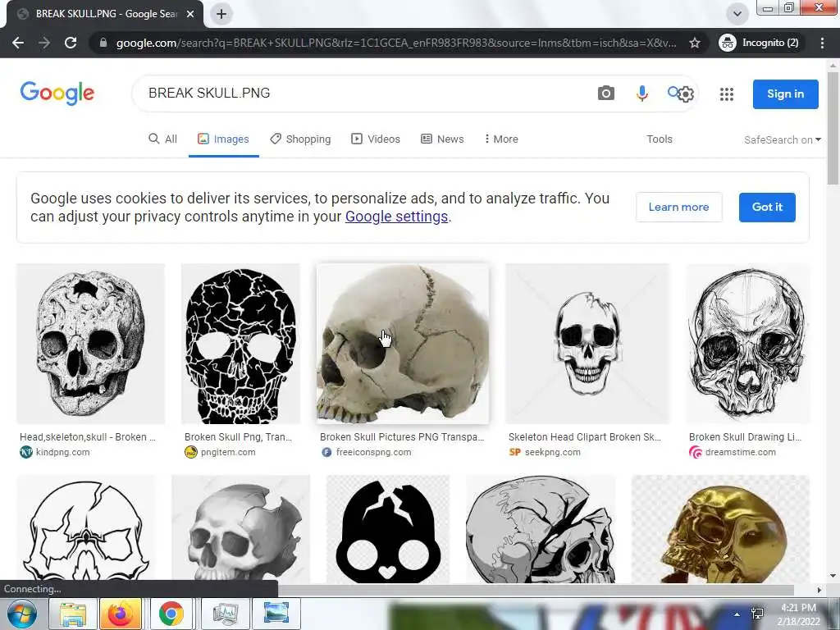
Task: Open a new browser tab
Action: 221,14
